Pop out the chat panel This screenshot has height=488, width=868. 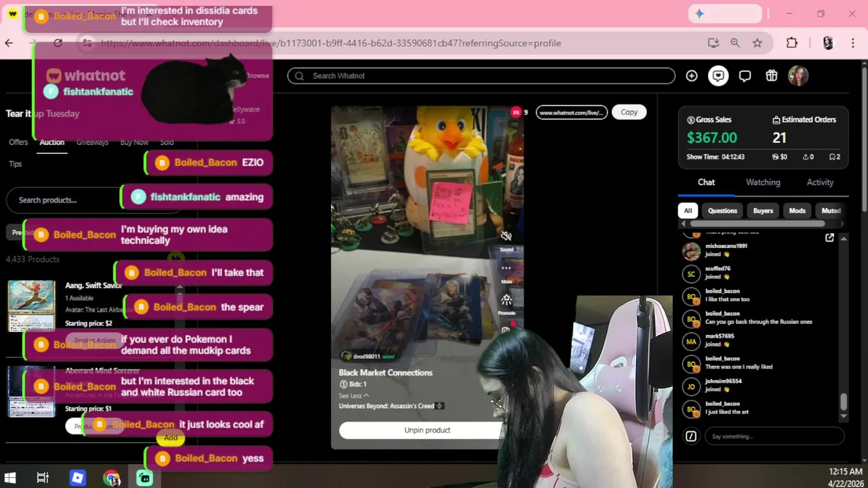pos(829,238)
